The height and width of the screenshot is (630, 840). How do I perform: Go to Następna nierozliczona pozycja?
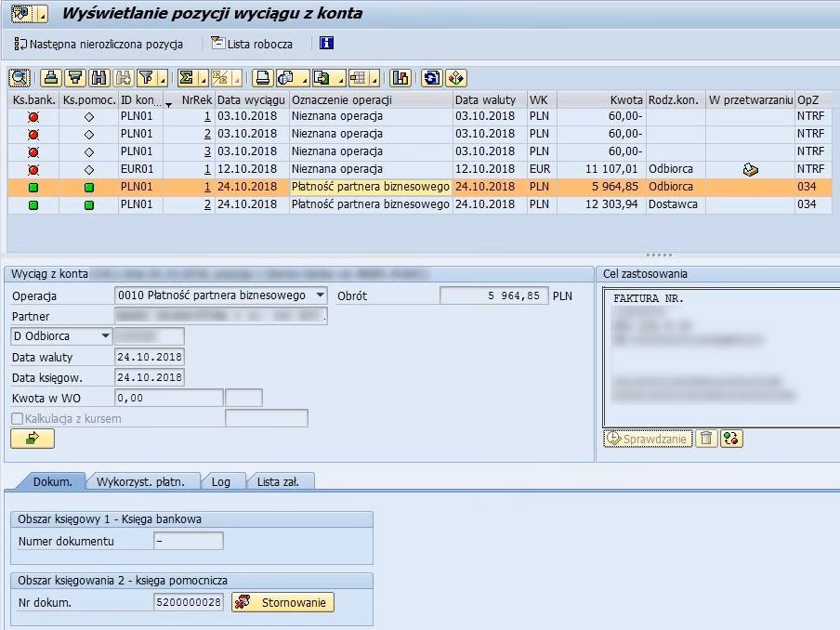[98, 44]
